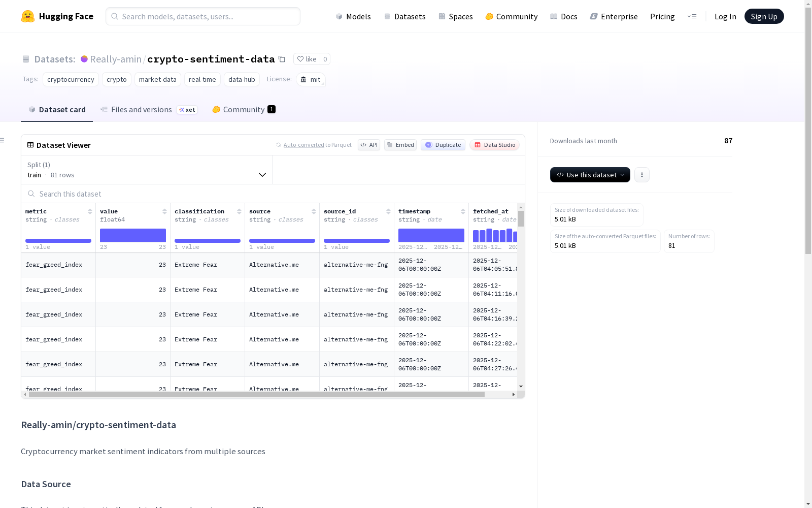Sort by the timestamp column

tap(463, 211)
